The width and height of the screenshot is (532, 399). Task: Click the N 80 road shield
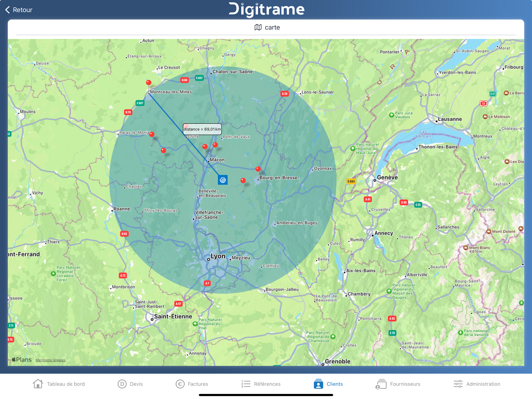(x=185, y=80)
